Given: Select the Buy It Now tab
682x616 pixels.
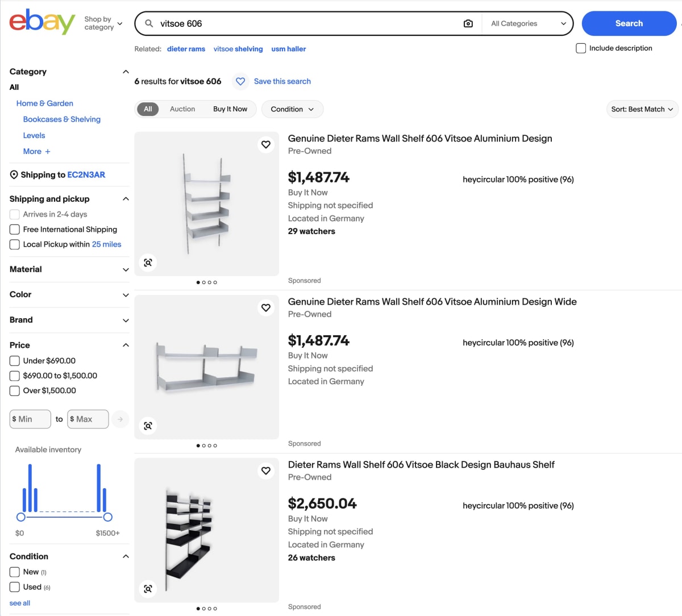Looking at the screenshot, I should tap(230, 109).
